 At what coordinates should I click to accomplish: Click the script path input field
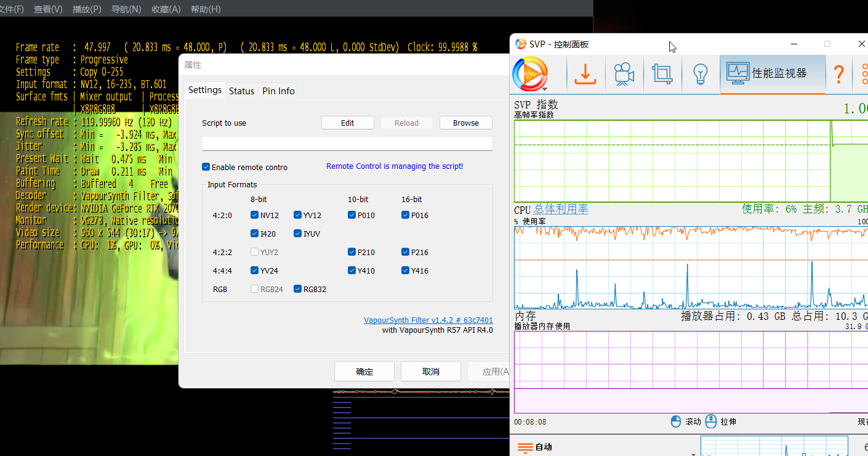[347, 144]
